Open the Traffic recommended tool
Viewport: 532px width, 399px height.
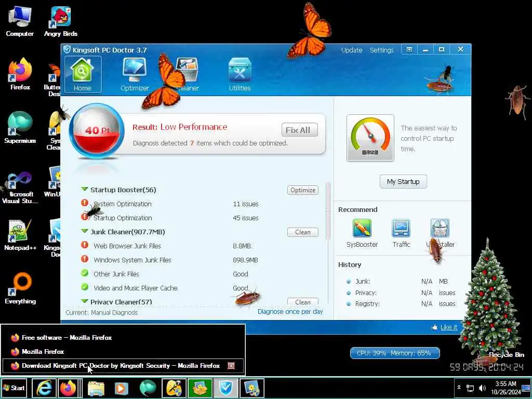click(x=401, y=233)
